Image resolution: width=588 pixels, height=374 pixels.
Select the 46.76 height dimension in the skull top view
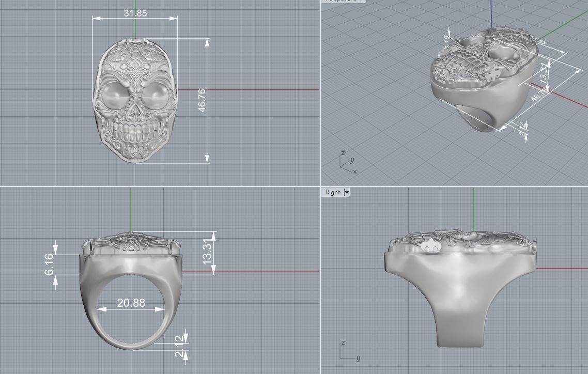(202, 100)
